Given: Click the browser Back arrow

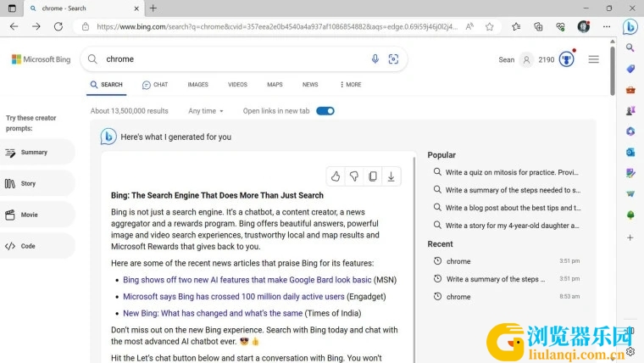Looking at the screenshot, I should [x=14, y=27].
